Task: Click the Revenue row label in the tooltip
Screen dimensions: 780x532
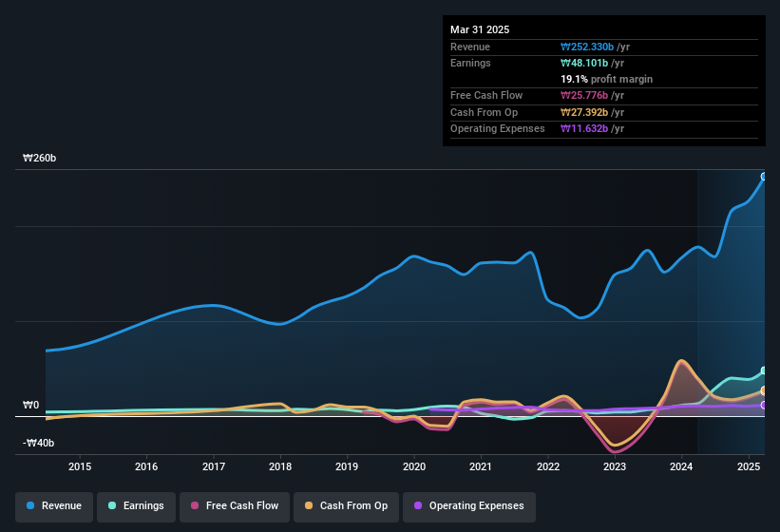Action: coord(470,47)
